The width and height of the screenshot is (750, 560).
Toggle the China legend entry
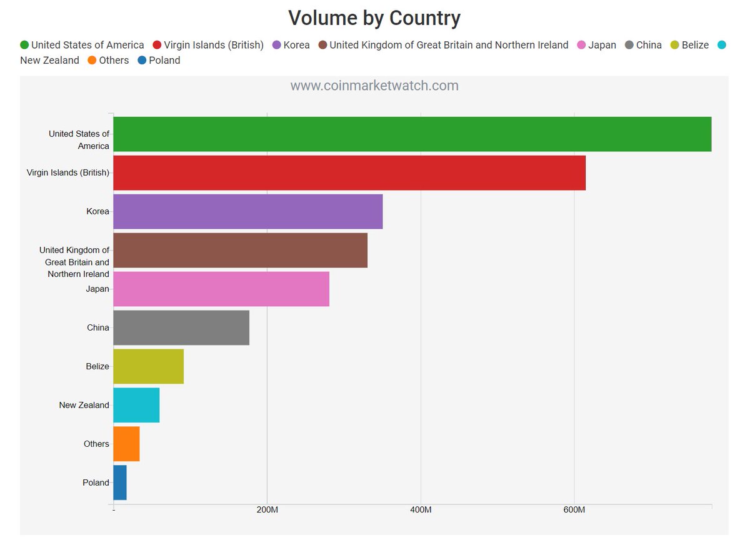pos(643,45)
